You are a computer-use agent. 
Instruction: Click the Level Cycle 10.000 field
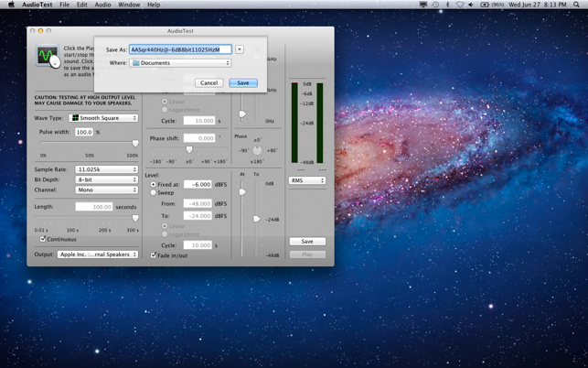click(x=198, y=245)
